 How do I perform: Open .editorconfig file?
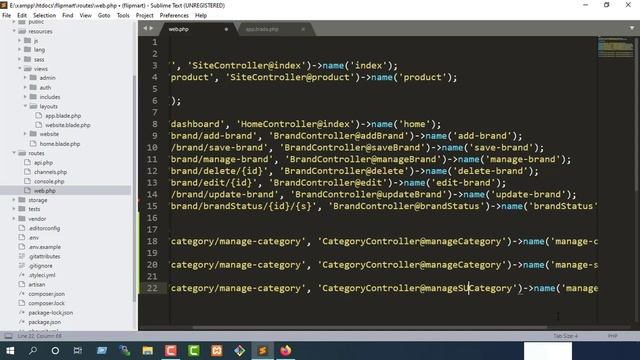44,228
